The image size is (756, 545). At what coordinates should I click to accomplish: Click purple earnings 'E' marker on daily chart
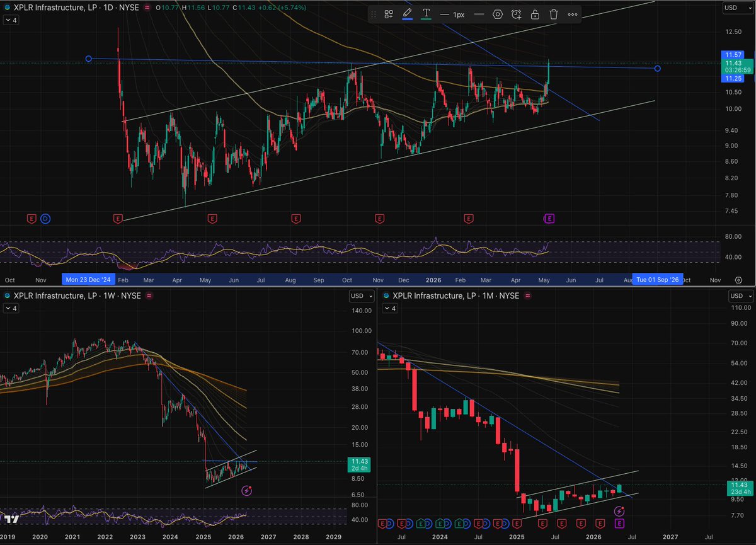[x=549, y=219]
